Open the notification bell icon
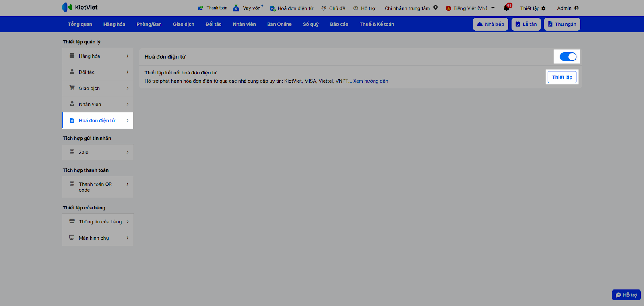Image resolution: width=644 pixels, height=306 pixels. tap(506, 8)
